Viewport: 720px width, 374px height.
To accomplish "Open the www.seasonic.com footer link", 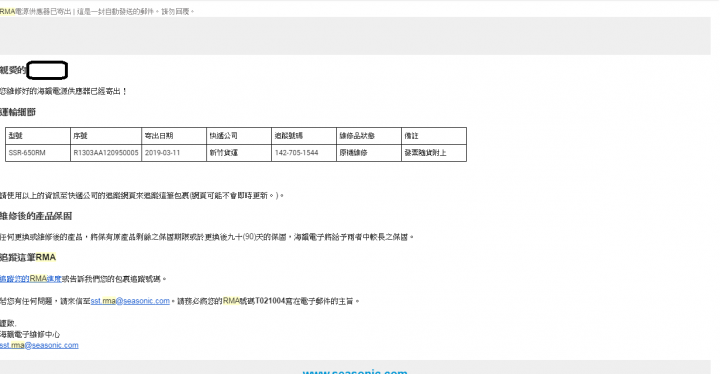I will [x=355, y=371].
